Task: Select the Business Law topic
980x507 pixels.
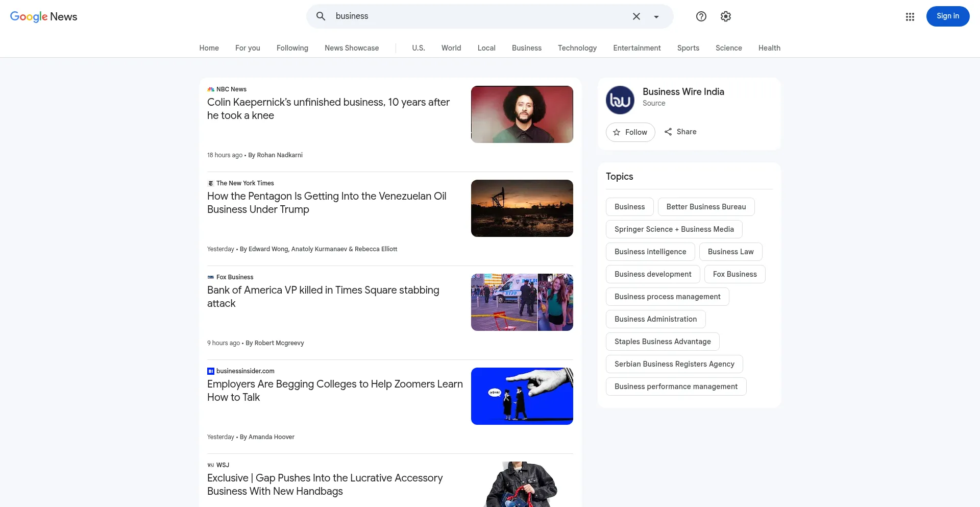Action: click(x=731, y=252)
